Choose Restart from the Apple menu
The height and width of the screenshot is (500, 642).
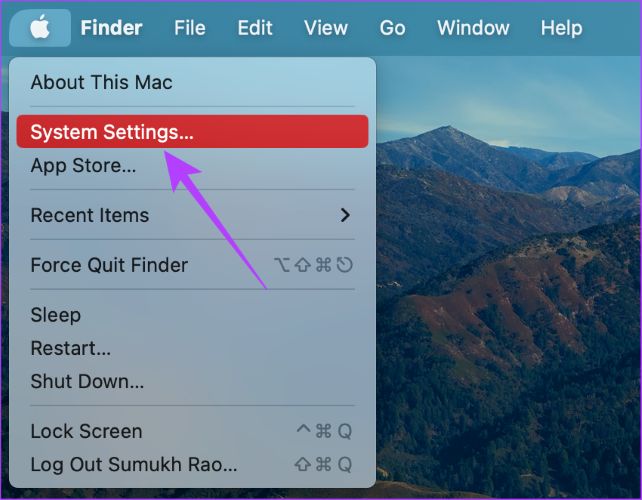[x=70, y=348]
